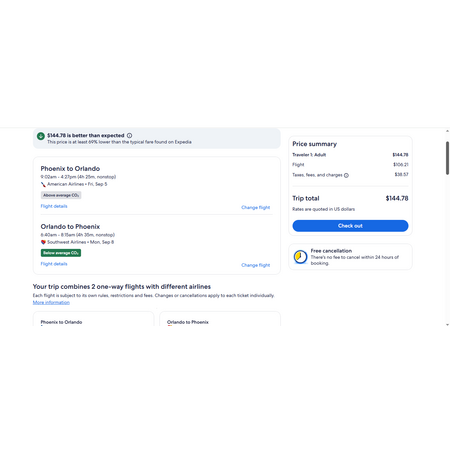Click info icon next to Taxes, fees, and charges

346,175
